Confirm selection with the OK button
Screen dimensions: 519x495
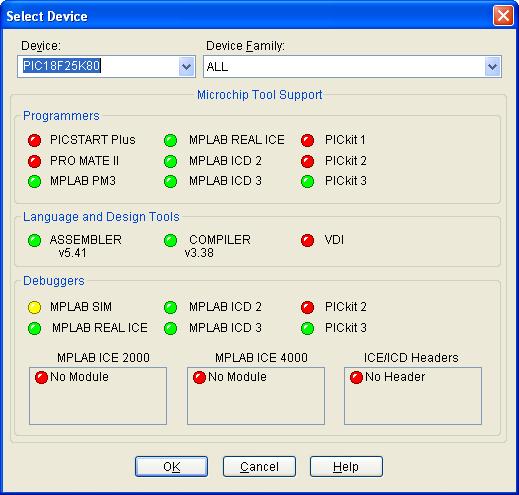pyautogui.click(x=171, y=467)
